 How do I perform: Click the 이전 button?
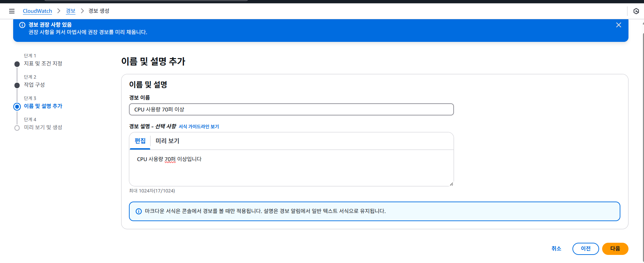coord(585,249)
